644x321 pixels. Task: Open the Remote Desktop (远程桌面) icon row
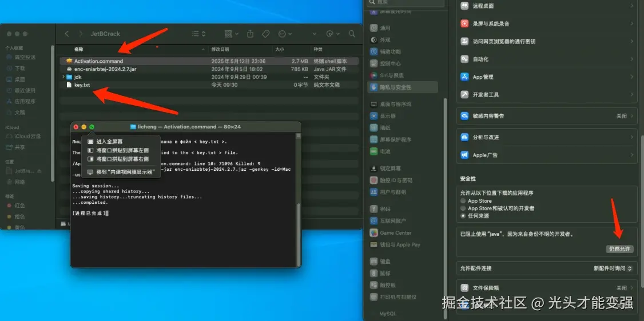point(547,6)
